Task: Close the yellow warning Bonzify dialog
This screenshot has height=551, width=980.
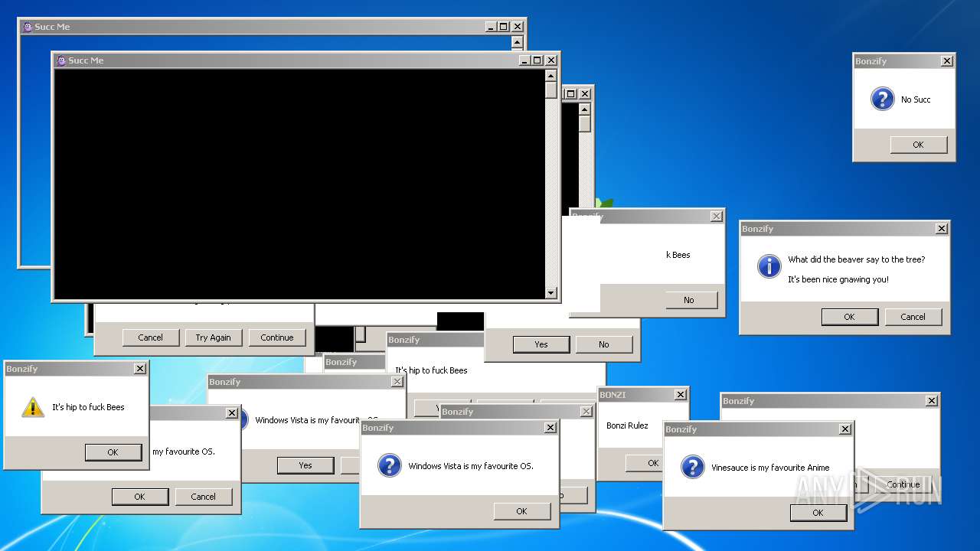Action: point(139,369)
